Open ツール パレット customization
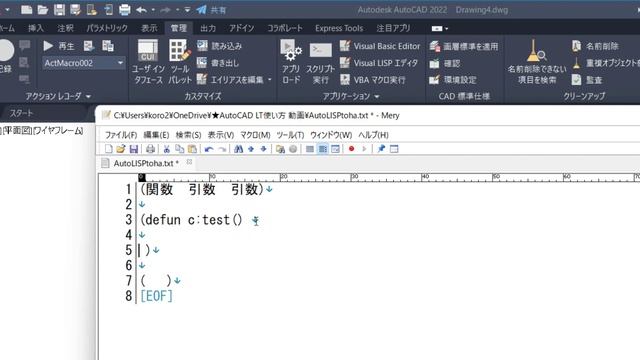The width and height of the screenshot is (640, 360). point(180,61)
